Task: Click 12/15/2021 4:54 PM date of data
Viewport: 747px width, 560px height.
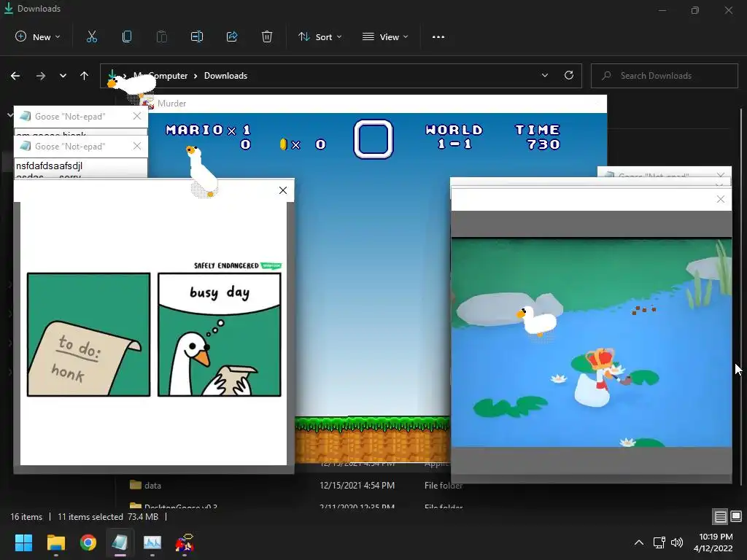Action: click(357, 485)
